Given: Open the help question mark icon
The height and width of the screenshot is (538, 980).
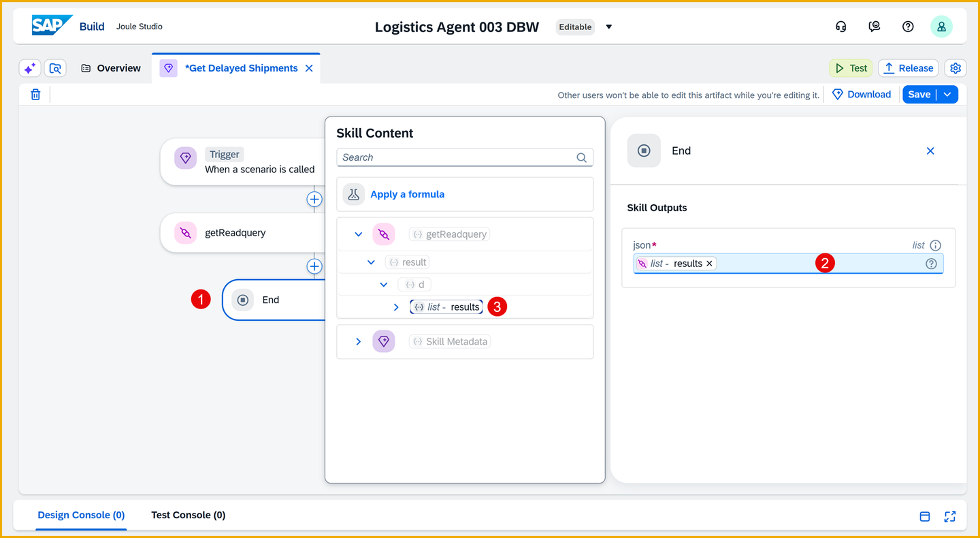Looking at the screenshot, I should (908, 27).
